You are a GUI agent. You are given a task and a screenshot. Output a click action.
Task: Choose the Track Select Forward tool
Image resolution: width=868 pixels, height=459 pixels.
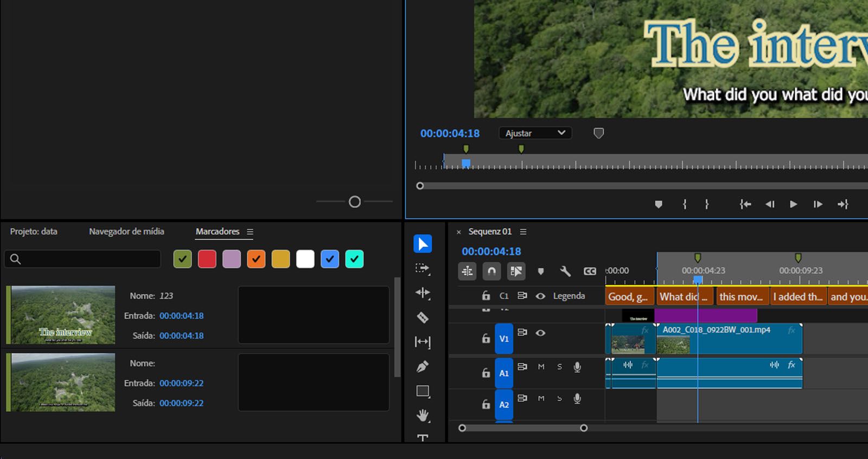tap(423, 268)
